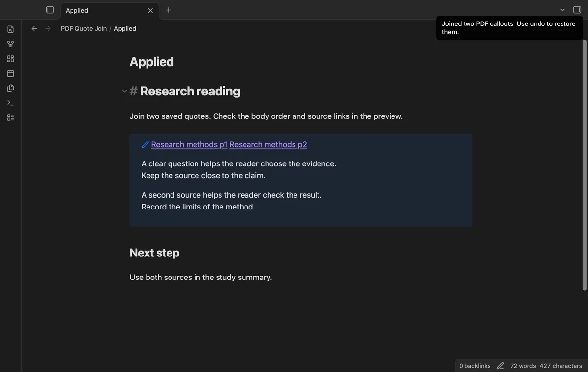This screenshot has width=588, height=372.
Task: Click the PDF Quote Join breadcrumb folder
Action: [x=84, y=29]
